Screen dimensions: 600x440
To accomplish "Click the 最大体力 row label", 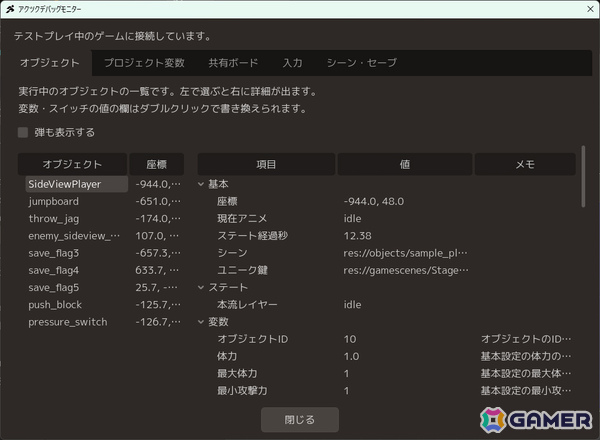I will tap(237, 373).
